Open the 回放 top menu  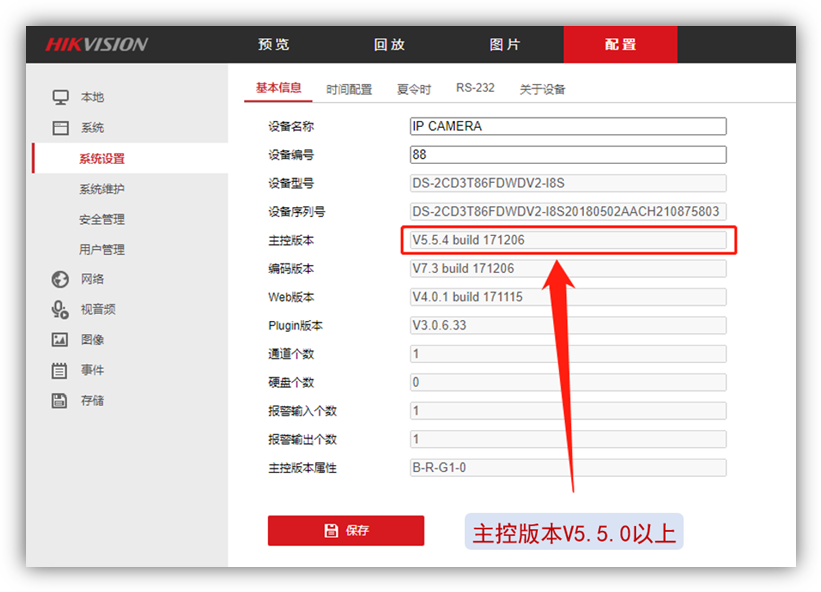[x=390, y=44]
